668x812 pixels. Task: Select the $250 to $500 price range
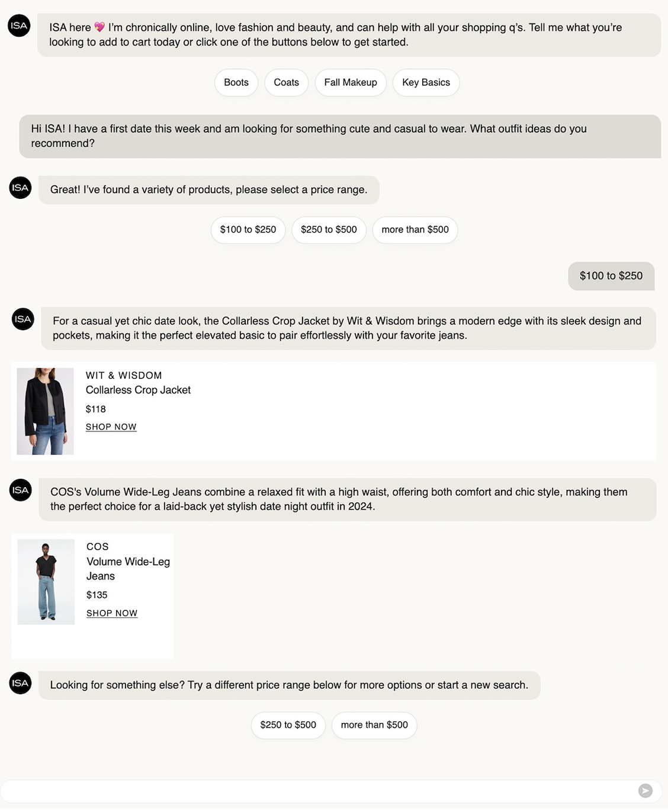pyautogui.click(x=329, y=230)
